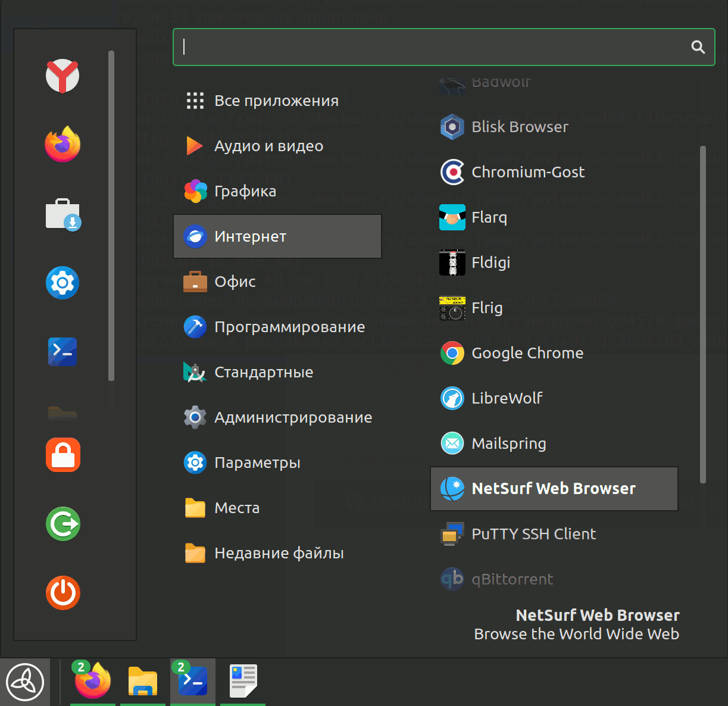Select the Программирование category

click(x=277, y=327)
